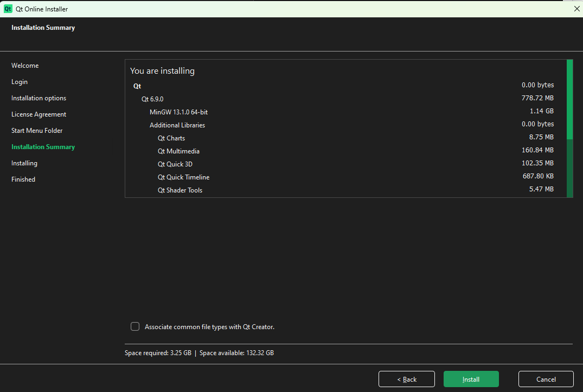Click the Space required 3.25 GB text

(x=158, y=353)
